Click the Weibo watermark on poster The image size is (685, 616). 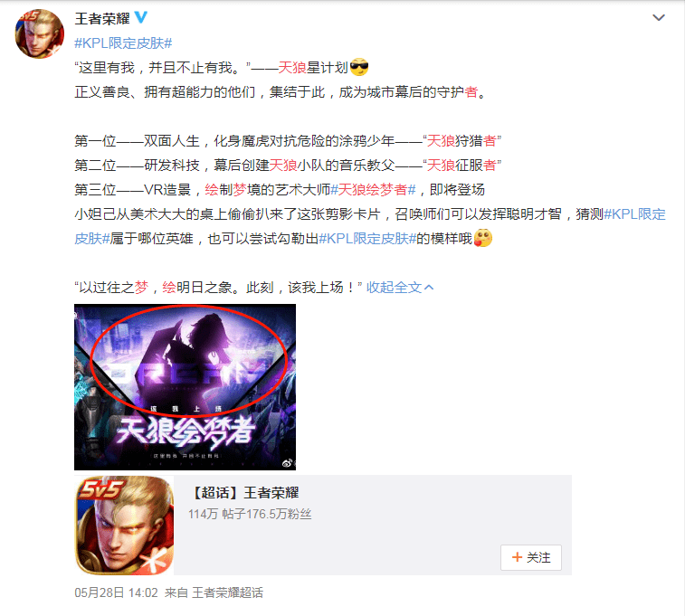289,463
